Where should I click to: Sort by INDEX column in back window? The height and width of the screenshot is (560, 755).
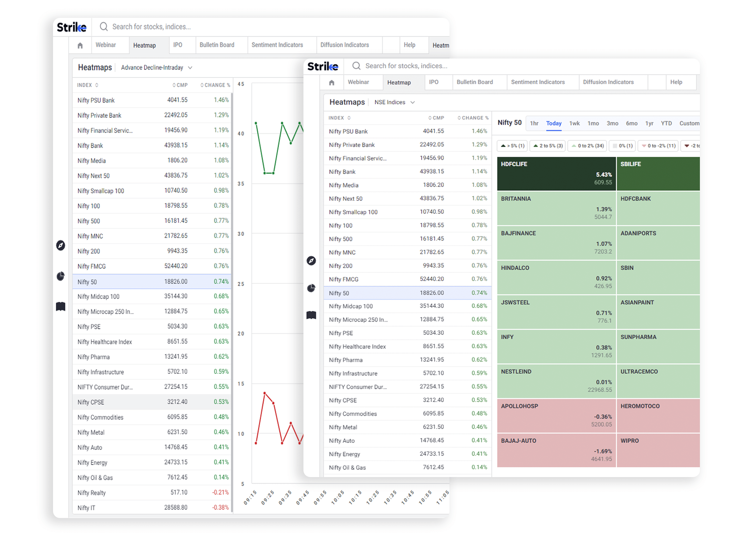[87, 85]
